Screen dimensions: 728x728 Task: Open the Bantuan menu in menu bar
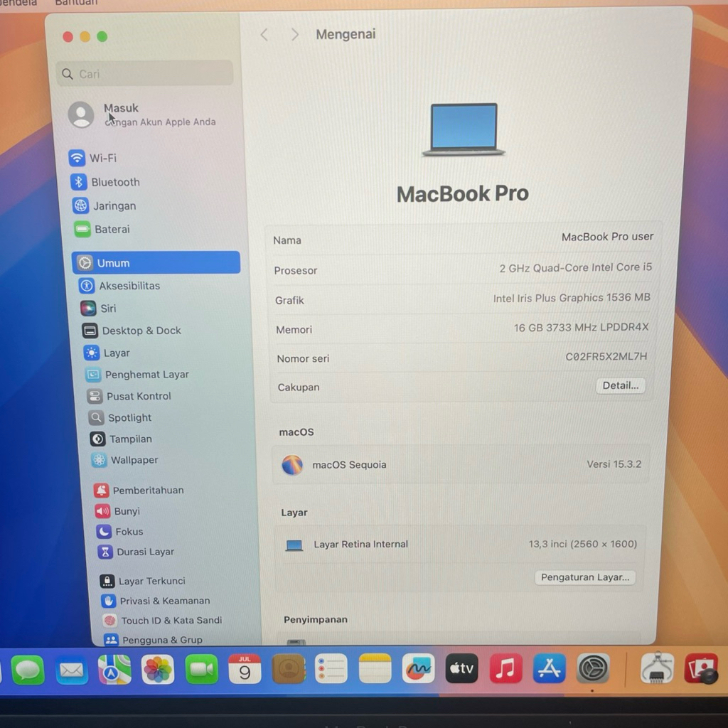point(77,3)
